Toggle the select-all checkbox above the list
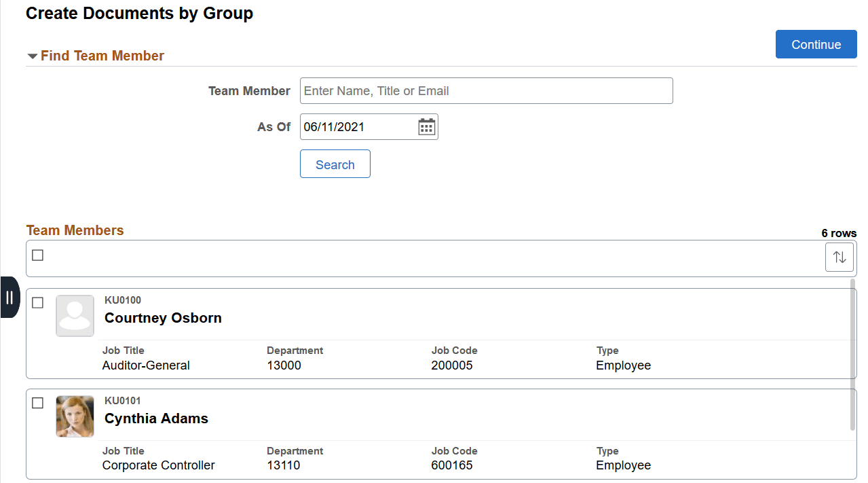The width and height of the screenshot is (868, 483). pos(37,255)
